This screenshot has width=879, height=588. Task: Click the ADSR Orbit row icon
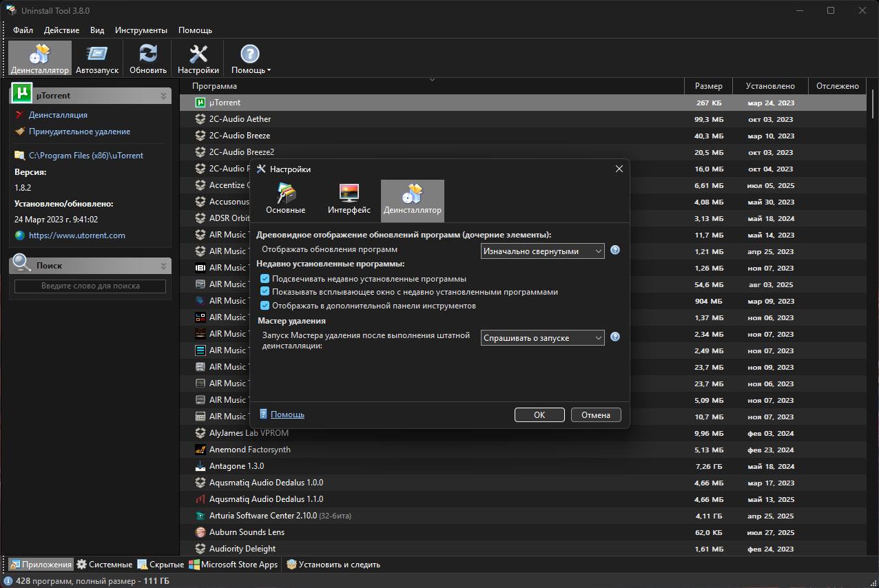point(200,218)
